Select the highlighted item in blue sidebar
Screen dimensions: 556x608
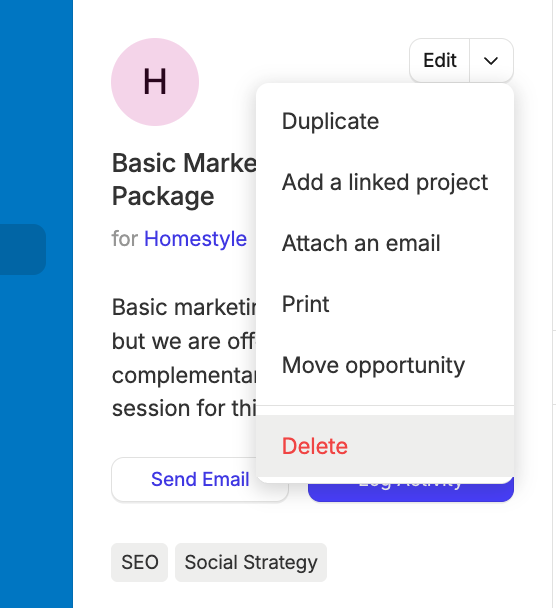coord(23,249)
